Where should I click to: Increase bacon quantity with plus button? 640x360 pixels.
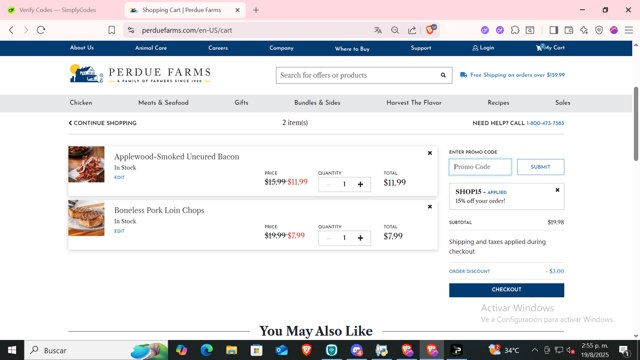click(360, 184)
